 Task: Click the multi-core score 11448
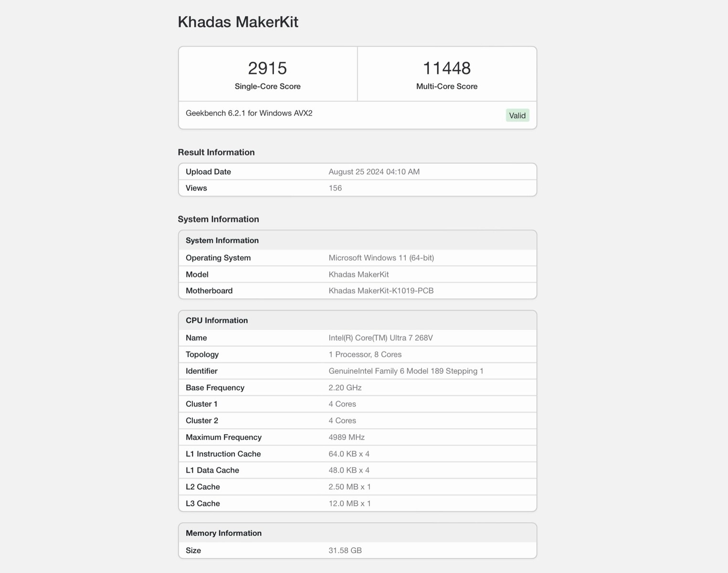[x=446, y=68]
